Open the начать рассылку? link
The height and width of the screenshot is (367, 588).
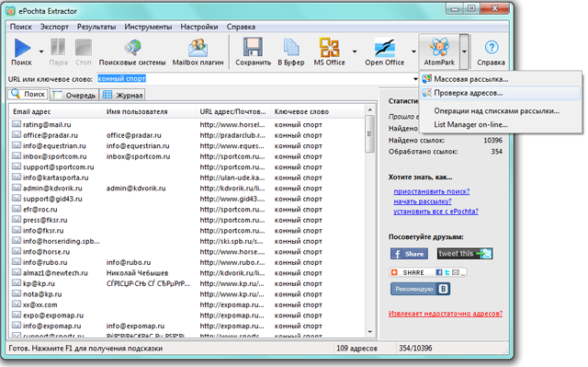pyautogui.click(x=423, y=201)
